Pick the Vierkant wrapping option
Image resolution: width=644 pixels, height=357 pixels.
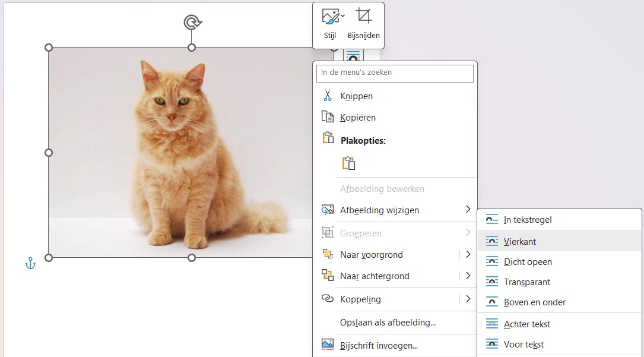559,241
